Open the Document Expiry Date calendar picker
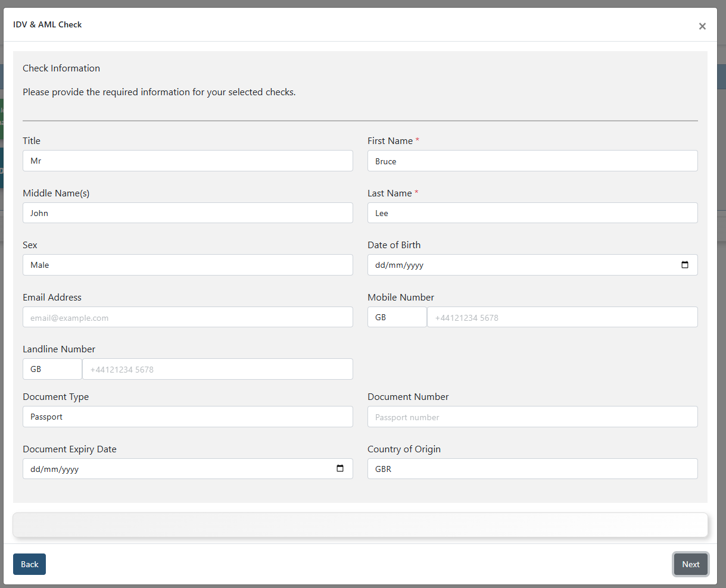 [340, 468]
